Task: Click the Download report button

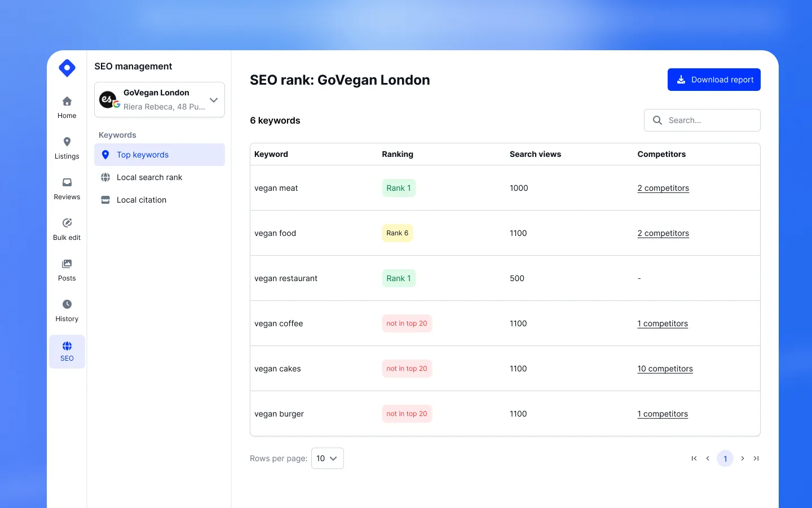Action: [714, 80]
